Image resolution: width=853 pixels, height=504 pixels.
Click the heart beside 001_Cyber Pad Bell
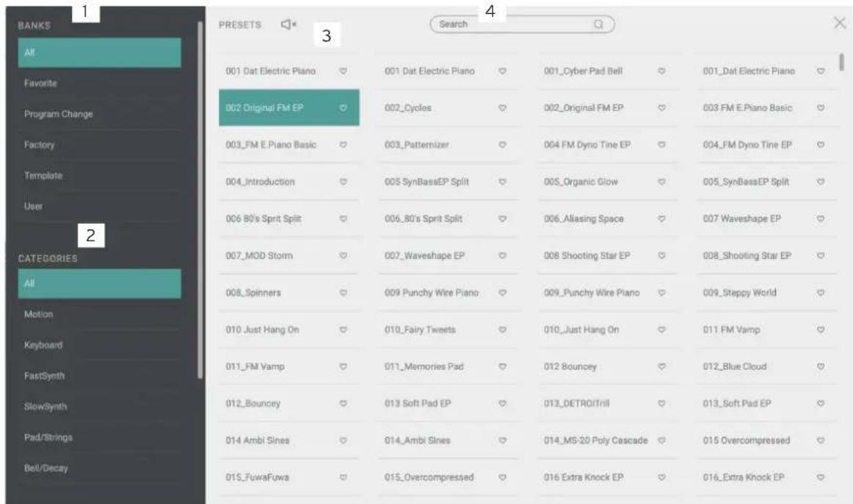661,71
